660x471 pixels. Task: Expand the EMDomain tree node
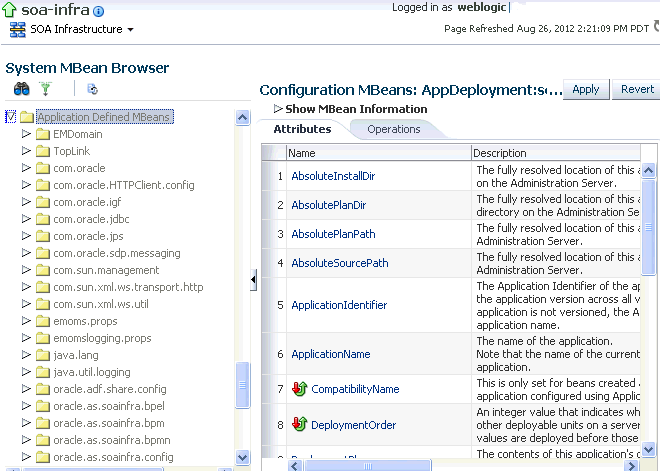[x=26, y=134]
